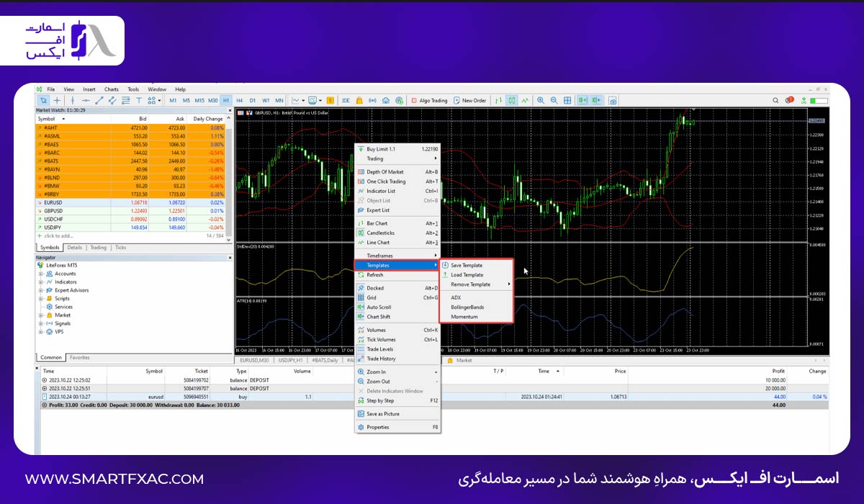Toggle Algo Trading button
This screenshot has height=504, width=864.
tap(428, 100)
